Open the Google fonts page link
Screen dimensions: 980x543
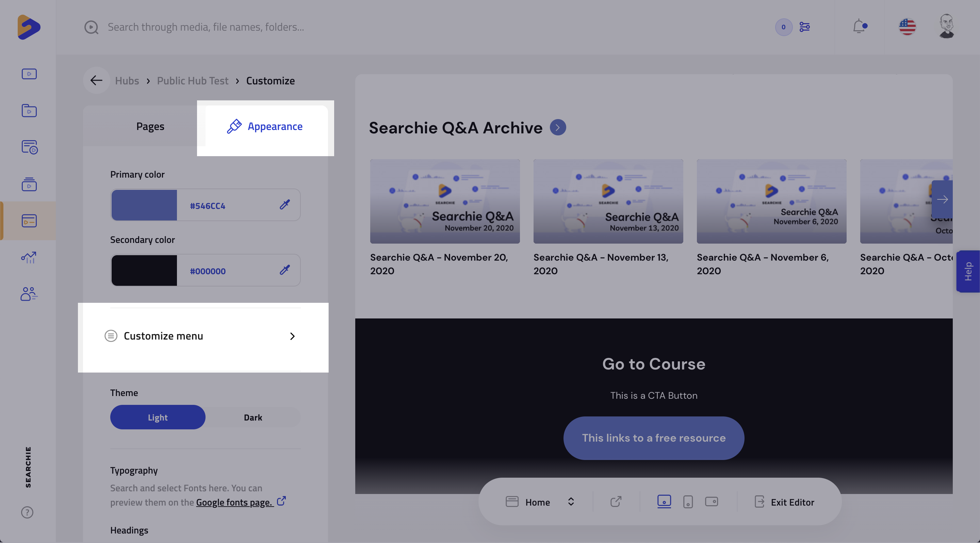tap(234, 502)
